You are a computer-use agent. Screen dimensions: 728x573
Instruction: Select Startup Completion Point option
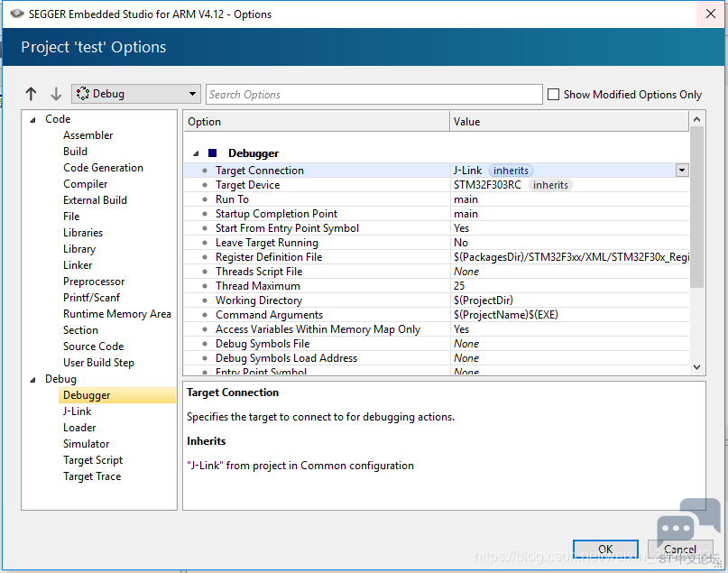pyautogui.click(x=437, y=214)
